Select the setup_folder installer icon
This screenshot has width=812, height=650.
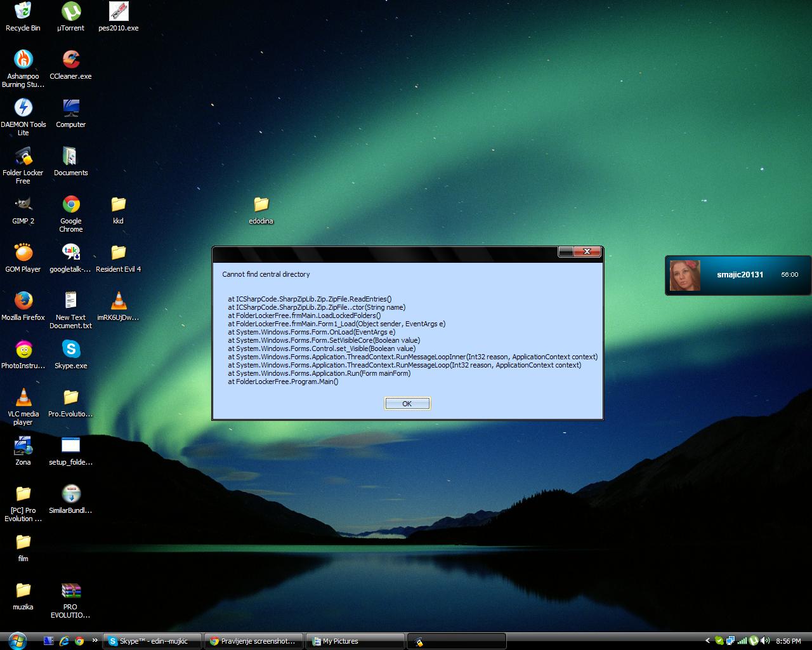71,451
